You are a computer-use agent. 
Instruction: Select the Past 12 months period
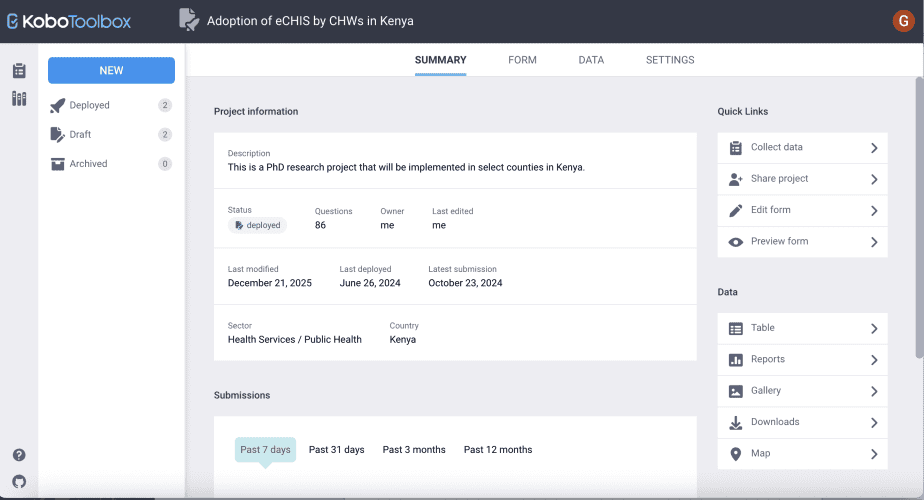coord(498,450)
